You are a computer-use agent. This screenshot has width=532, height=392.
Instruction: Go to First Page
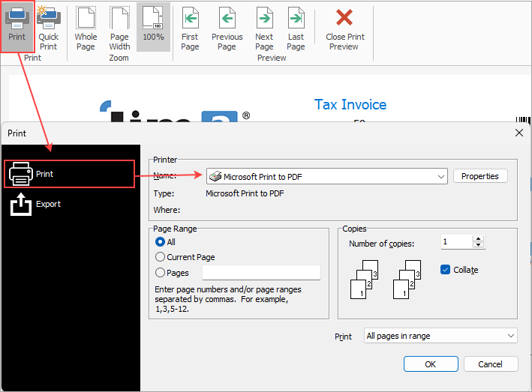190,28
